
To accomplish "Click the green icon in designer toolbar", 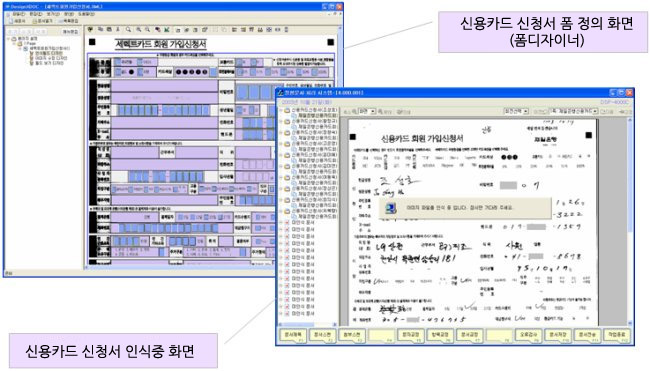I will [167, 30].
